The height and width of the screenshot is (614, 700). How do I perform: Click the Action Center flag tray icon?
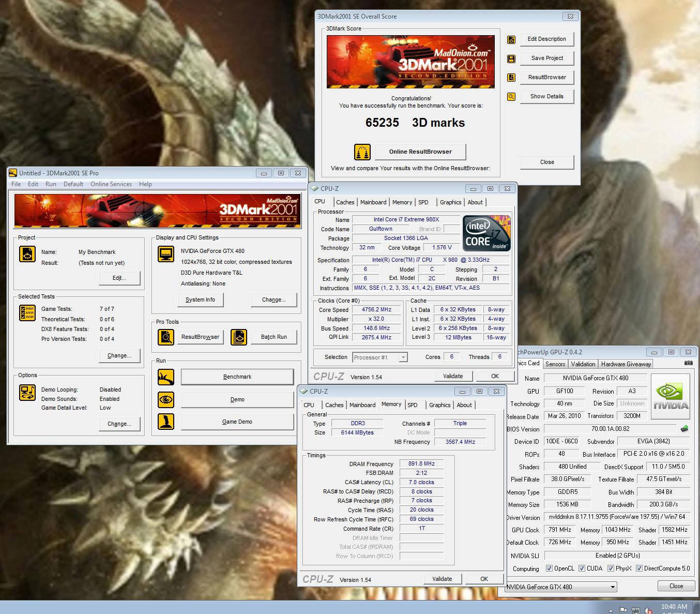pyautogui.click(x=623, y=610)
